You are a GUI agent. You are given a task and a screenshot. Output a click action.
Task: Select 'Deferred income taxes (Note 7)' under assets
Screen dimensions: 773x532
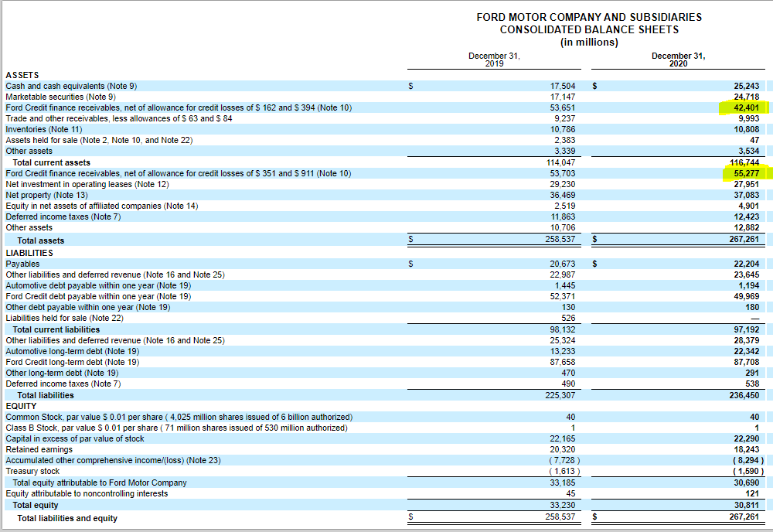(63, 217)
